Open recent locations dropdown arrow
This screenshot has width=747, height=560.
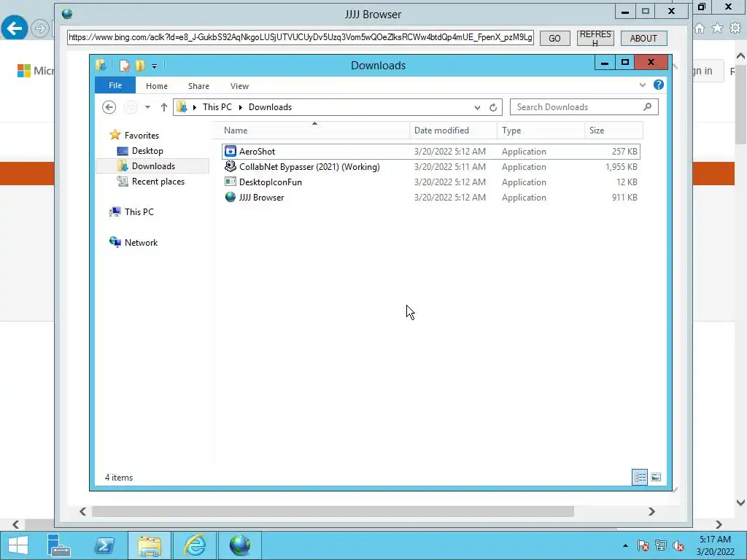147,107
